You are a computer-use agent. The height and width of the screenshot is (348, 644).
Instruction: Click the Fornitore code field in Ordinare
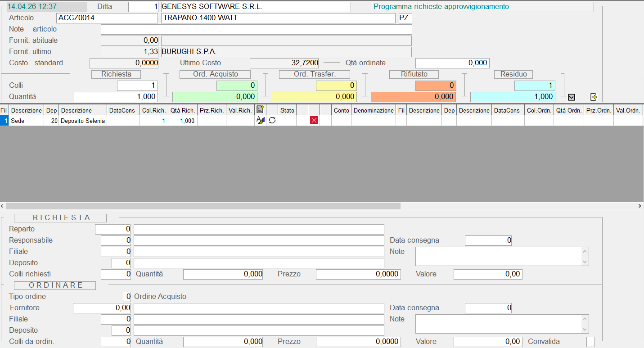[102, 308]
